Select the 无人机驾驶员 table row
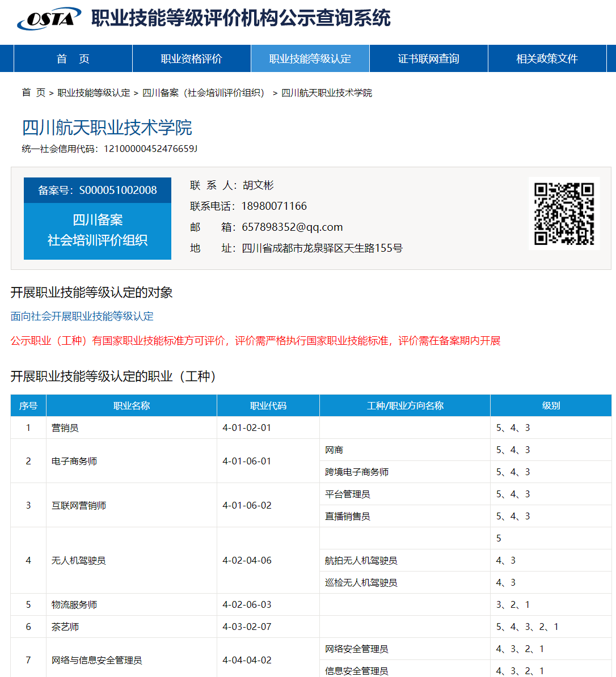 pyautogui.click(x=79, y=561)
